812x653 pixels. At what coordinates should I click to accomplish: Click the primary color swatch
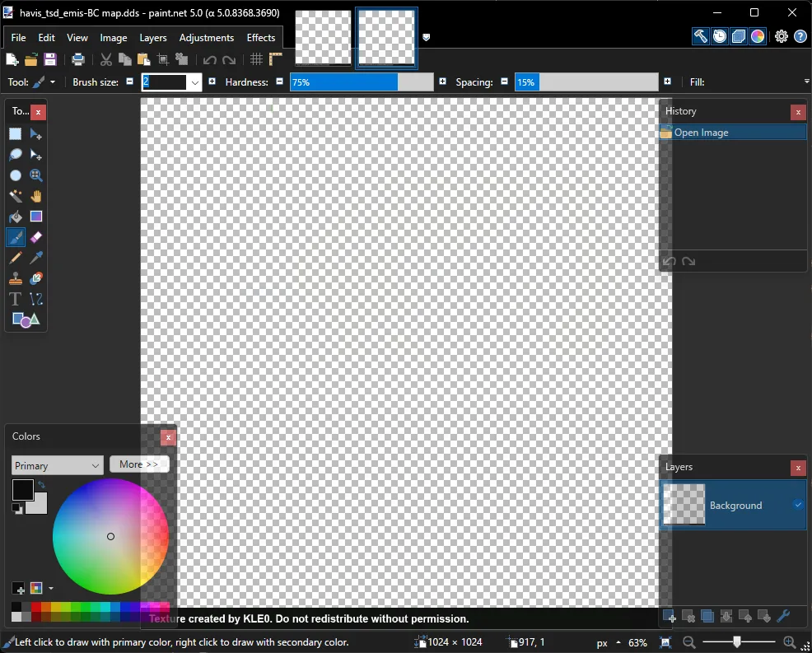[x=22, y=490]
